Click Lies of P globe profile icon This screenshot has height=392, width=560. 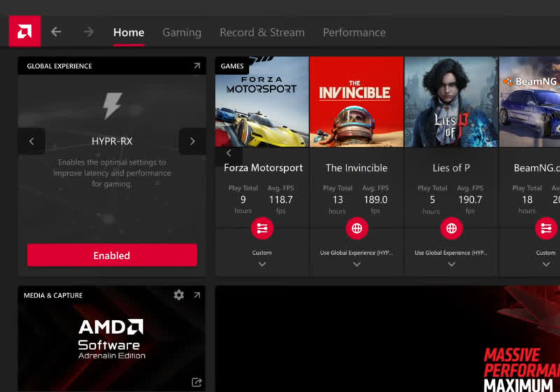(451, 228)
